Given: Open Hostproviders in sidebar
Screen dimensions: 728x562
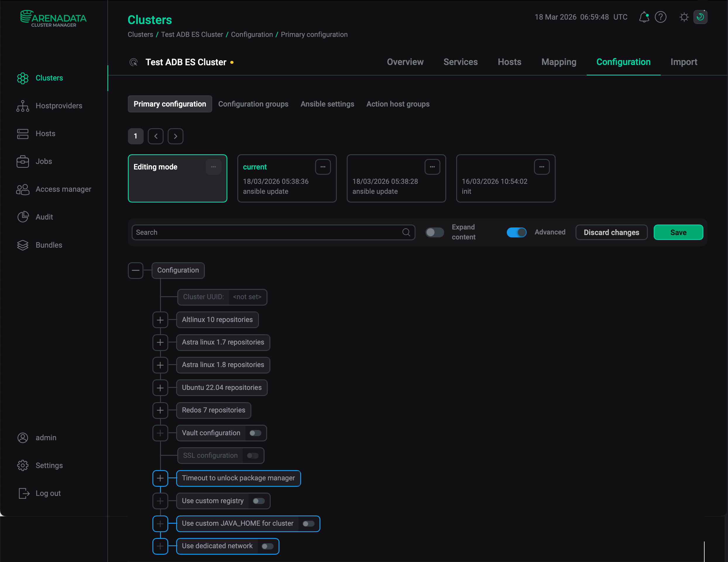Looking at the screenshot, I should 59,106.
